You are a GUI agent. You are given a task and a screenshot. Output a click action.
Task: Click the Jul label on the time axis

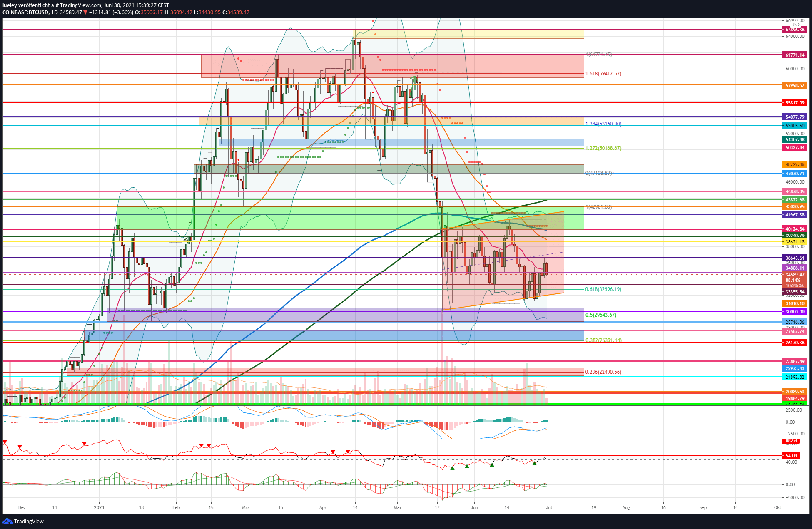click(549, 507)
